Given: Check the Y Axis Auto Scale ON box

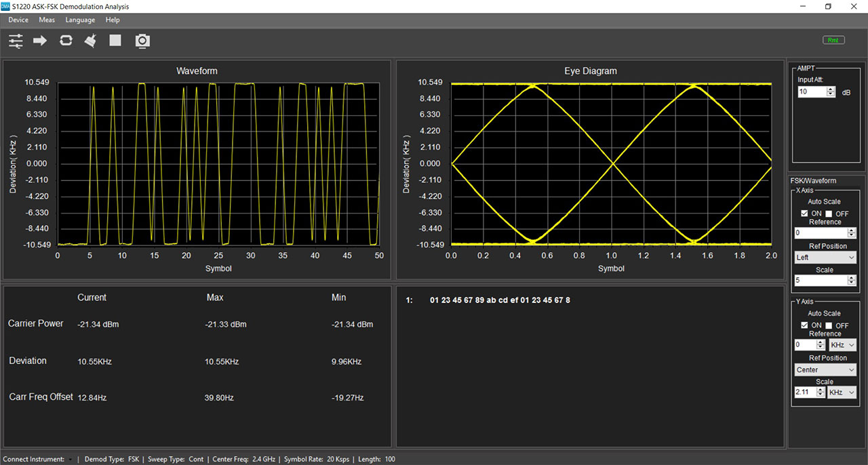Looking at the screenshot, I should click(x=805, y=325).
